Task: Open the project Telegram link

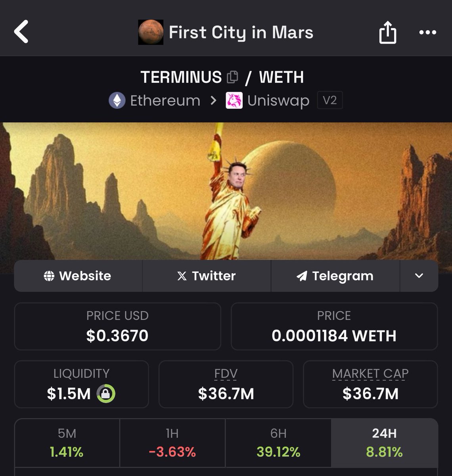Action: [x=335, y=276]
